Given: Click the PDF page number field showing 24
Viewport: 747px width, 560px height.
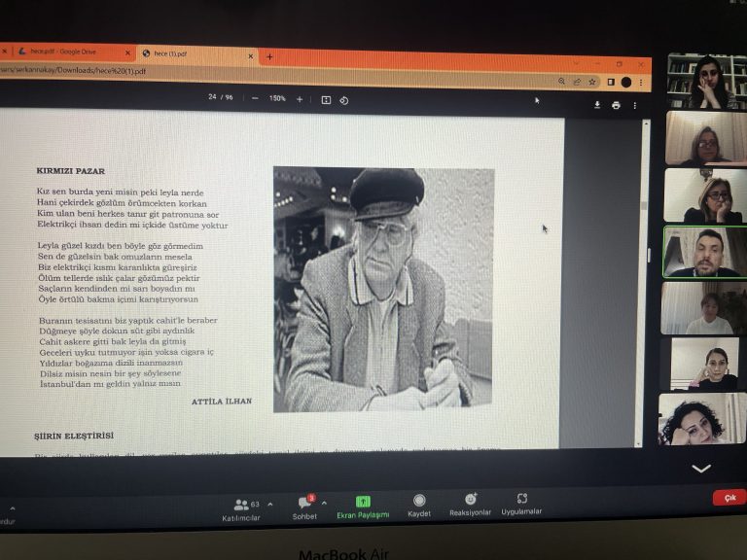Looking at the screenshot, I should coord(212,96).
